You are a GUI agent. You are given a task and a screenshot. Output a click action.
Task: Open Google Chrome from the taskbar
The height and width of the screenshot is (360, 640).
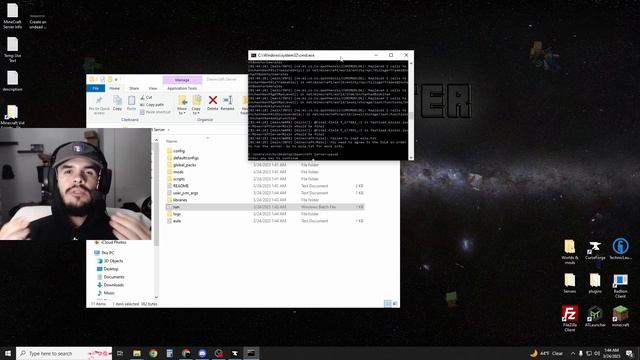153,353
